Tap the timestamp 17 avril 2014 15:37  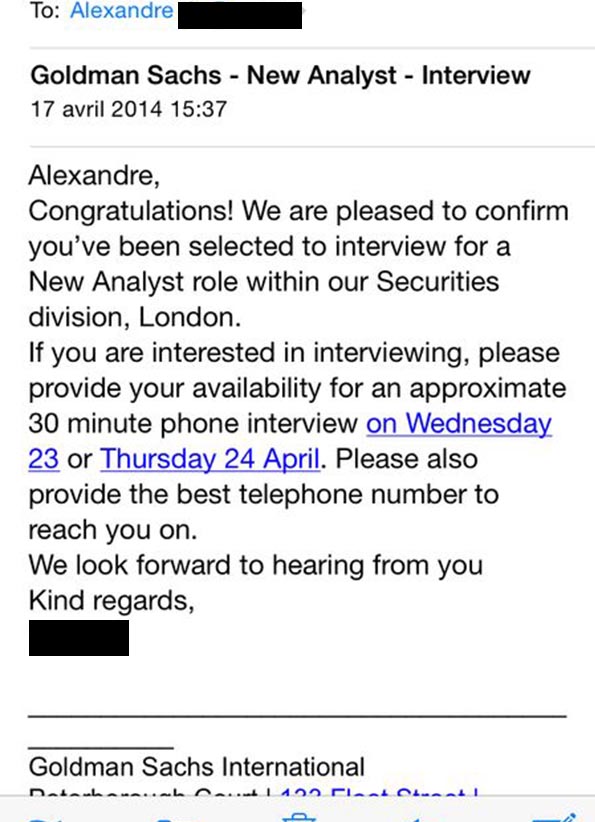click(x=128, y=109)
